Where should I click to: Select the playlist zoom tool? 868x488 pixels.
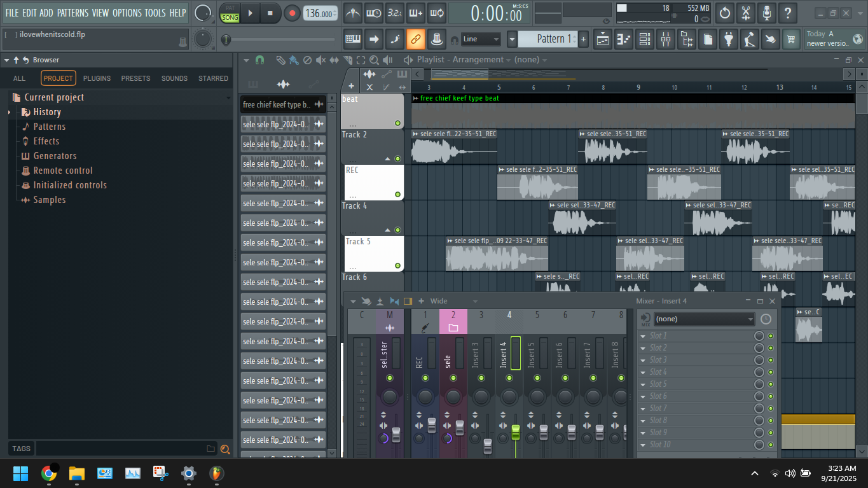click(374, 60)
